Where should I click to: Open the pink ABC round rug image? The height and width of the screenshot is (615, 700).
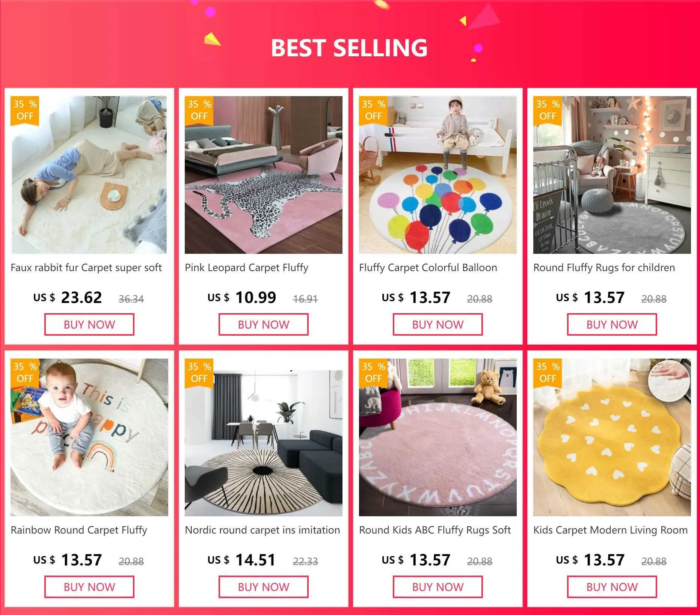coord(438,437)
